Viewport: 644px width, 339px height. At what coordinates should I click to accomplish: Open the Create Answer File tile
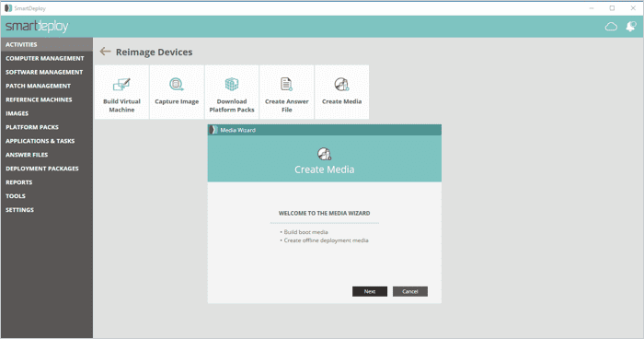point(287,92)
